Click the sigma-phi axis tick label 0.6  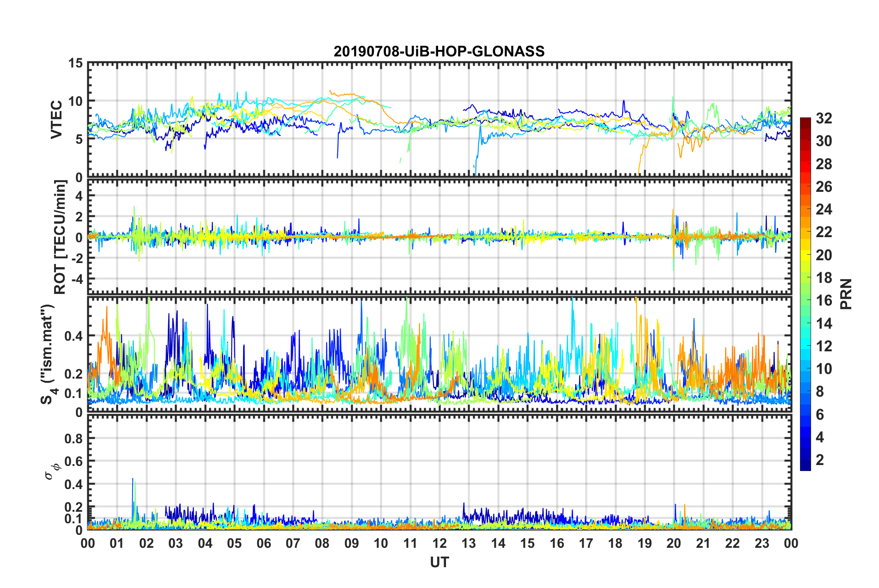tap(73, 461)
